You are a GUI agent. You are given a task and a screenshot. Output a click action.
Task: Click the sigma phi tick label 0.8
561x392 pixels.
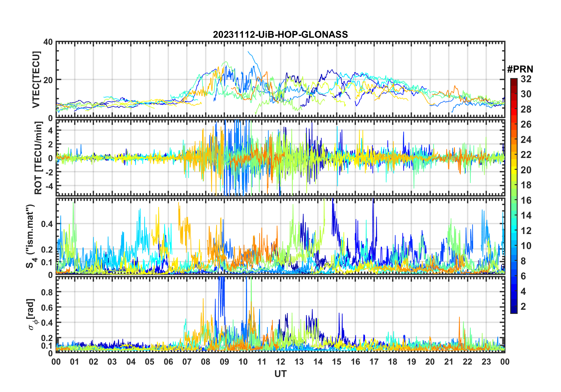coord(47,292)
